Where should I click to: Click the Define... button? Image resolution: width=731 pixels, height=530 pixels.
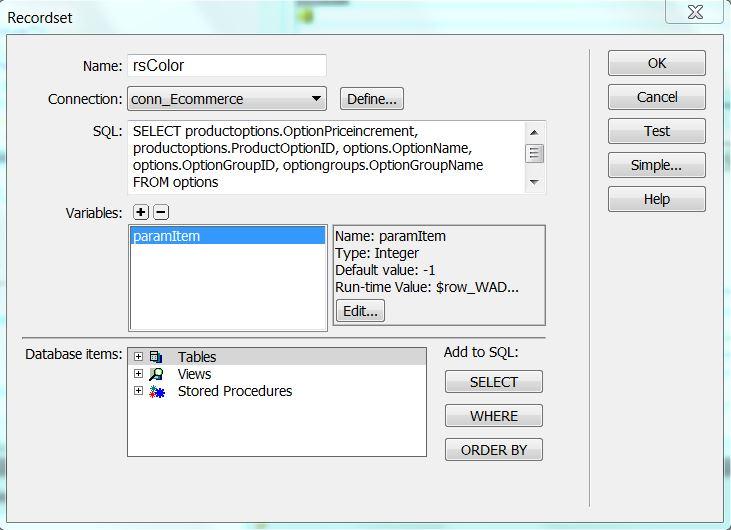coord(372,99)
